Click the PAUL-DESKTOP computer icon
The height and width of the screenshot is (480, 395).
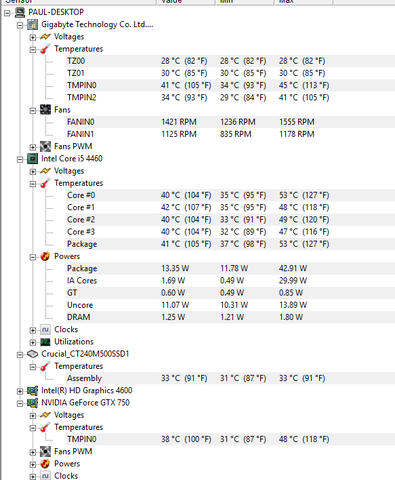[20, 13]
